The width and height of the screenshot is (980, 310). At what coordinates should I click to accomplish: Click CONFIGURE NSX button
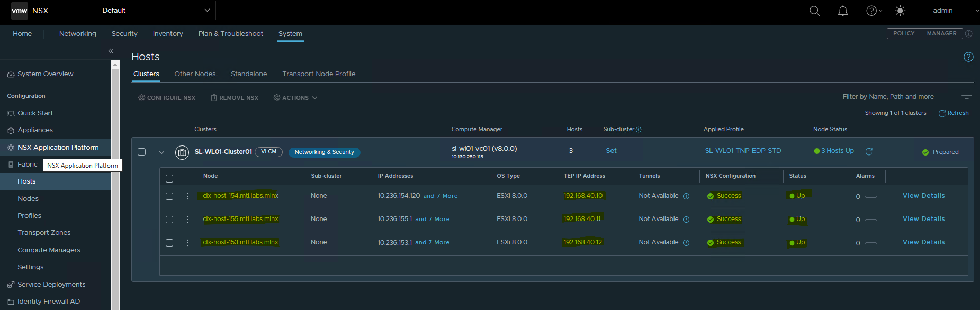[167, 98]
